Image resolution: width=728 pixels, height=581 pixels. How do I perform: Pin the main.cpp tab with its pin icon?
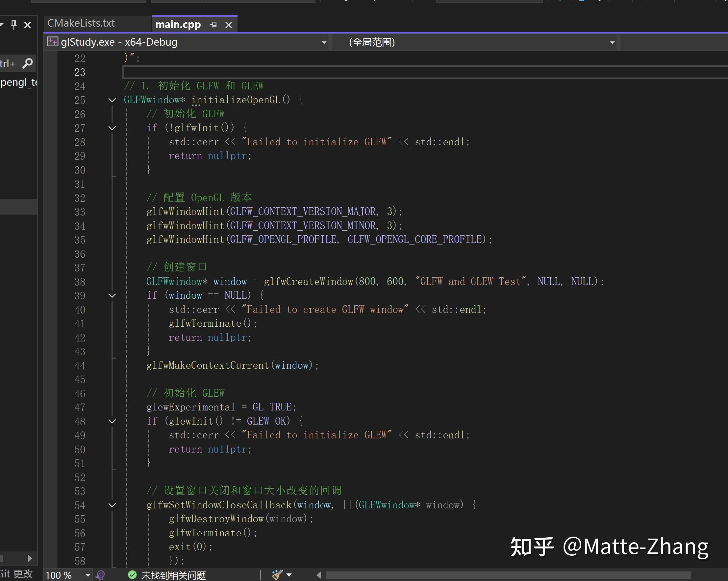click(213, 24)
